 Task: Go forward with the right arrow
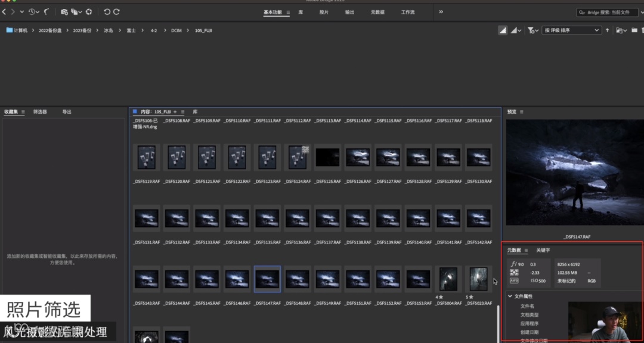(13, 12)
